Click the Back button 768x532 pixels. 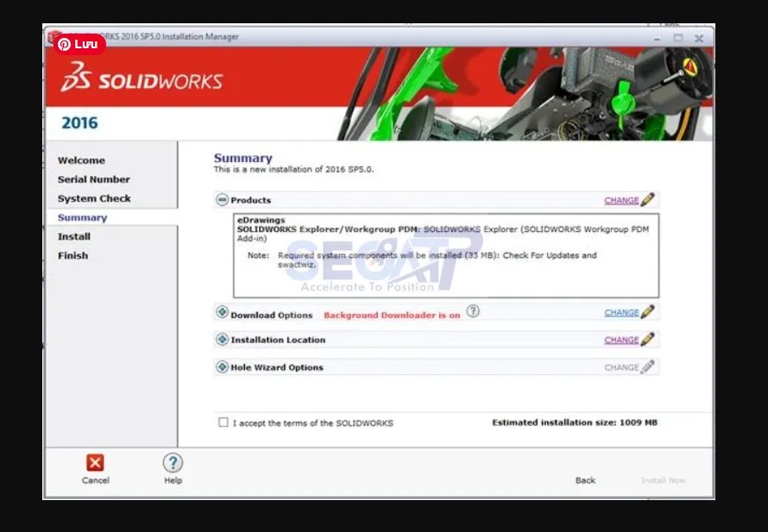pos(585,480)
